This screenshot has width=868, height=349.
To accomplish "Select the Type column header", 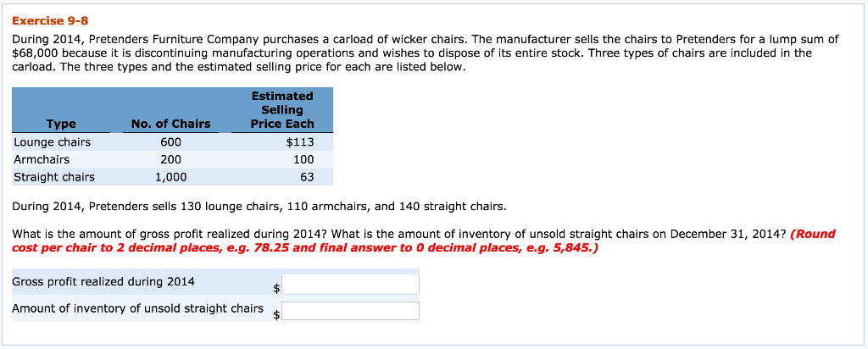I will (x=61, y=124).
